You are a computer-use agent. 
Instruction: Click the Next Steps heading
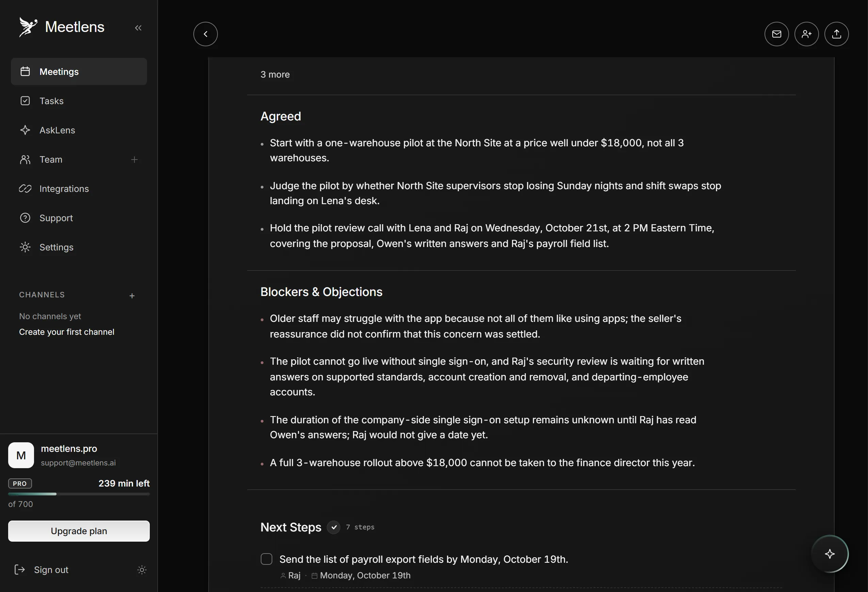tap(291, 527)
